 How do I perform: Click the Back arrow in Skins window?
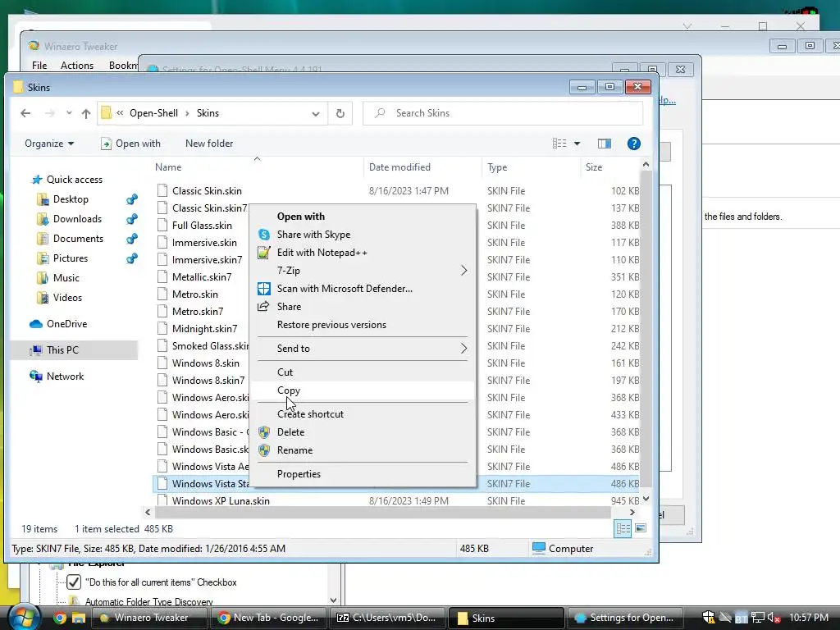point(25,113)
